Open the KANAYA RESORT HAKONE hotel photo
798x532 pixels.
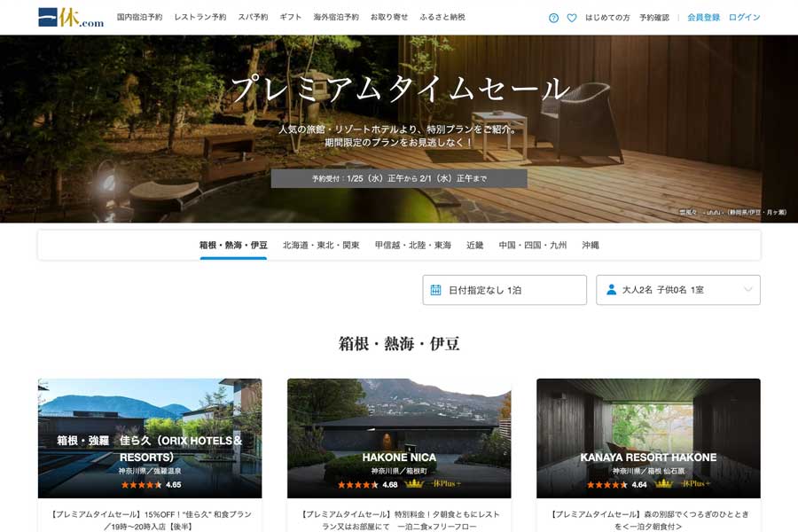click(648, 438)
